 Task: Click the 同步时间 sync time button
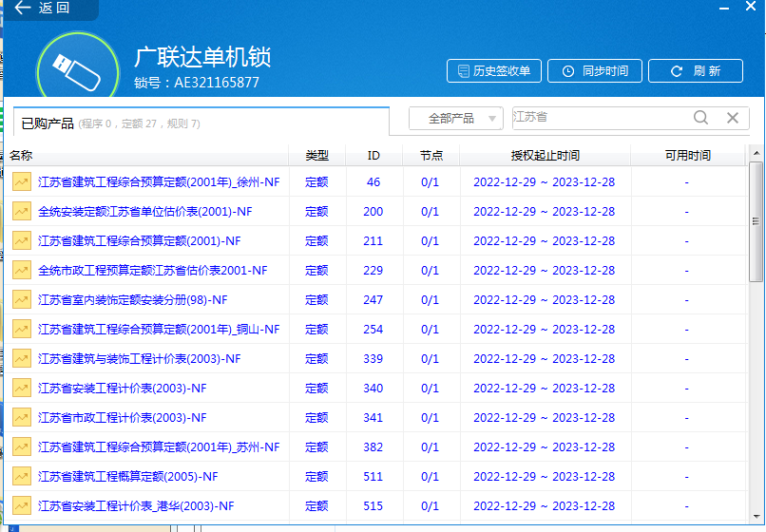(595, 71)
